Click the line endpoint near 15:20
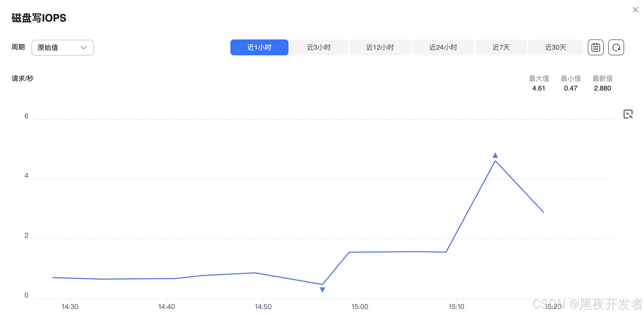 543,212
